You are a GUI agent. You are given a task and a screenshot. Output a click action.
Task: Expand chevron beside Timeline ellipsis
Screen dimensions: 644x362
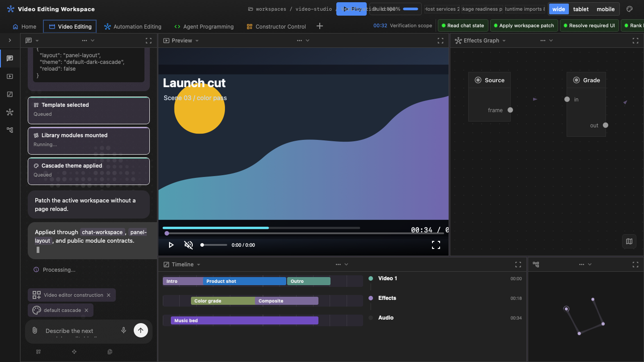346,265
